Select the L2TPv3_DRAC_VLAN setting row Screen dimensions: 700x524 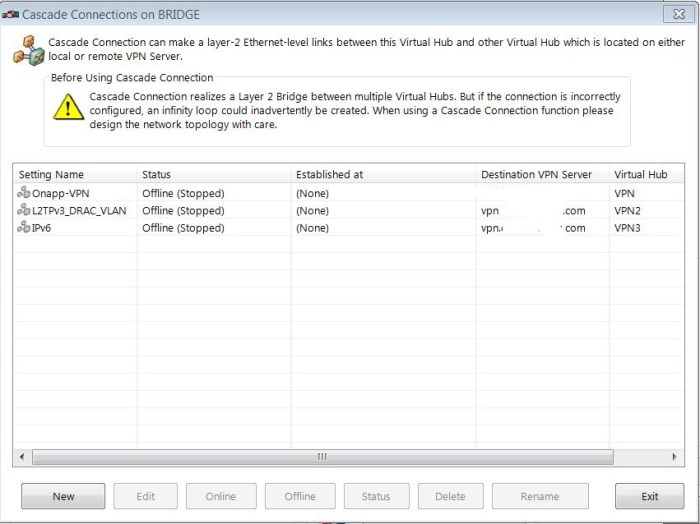coord(79,211)
